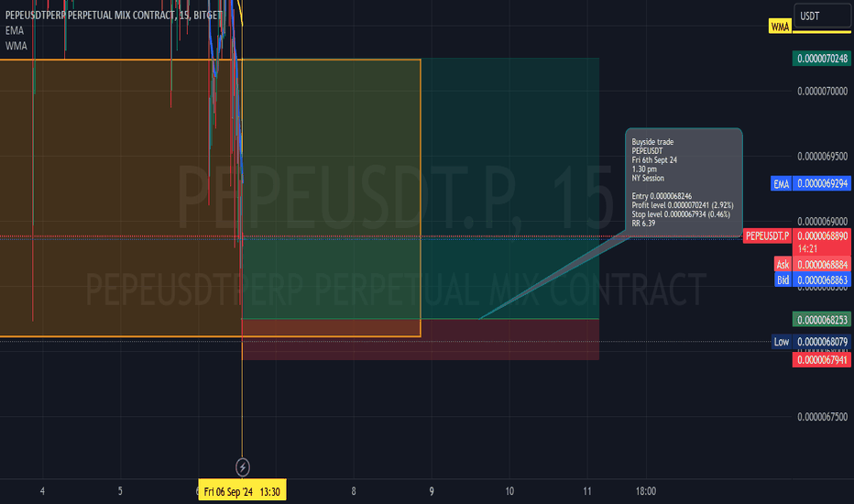Click date 8 on time axis
The width and height of the screenshot is (854, 504).
354,491
